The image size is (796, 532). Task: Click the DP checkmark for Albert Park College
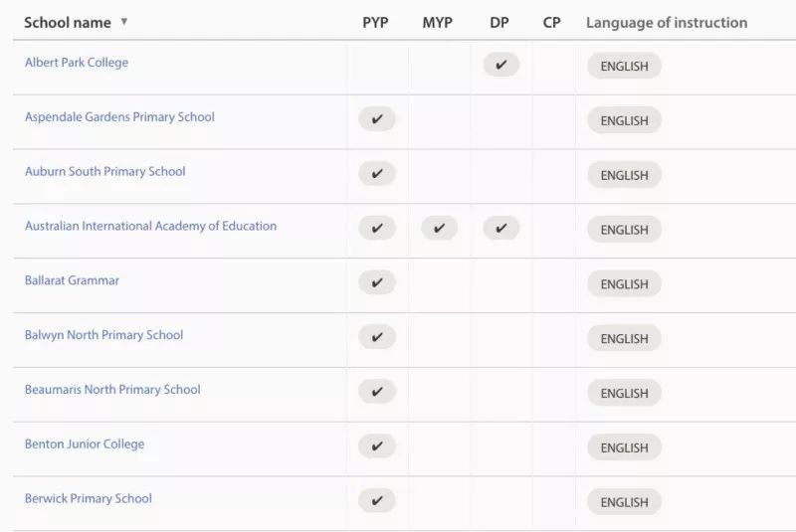point(501,65)
